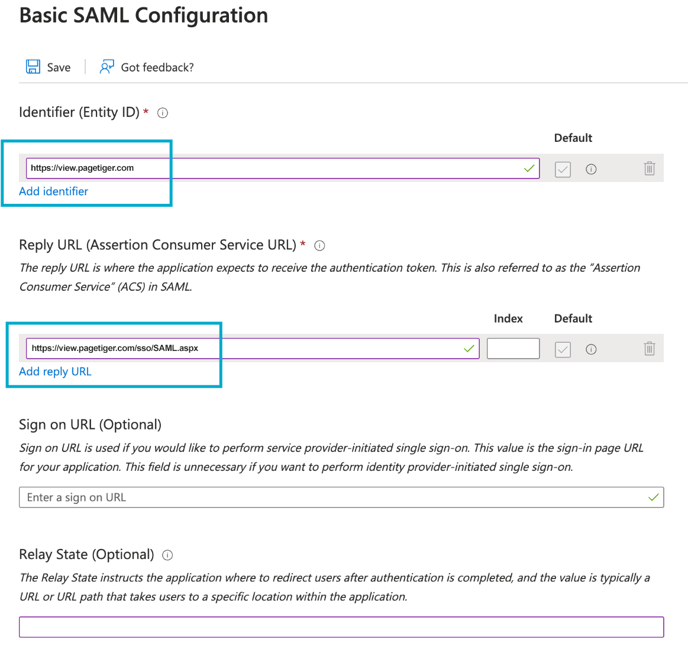Open the Got feedback? link
Viewport: 688px width, 647px height.
click(x=157, y=67)
